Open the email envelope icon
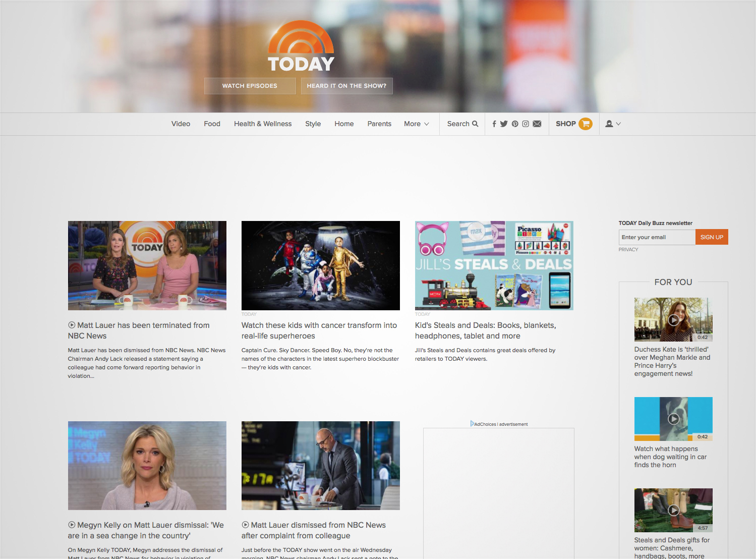Viewport: 756px width, 559px height. (537, 124)
